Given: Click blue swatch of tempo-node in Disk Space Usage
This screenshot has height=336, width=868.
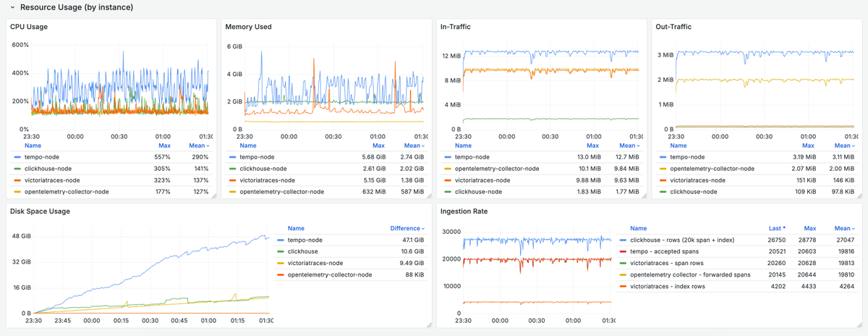Looking at the screenshot, I should (x=281, y=240).
